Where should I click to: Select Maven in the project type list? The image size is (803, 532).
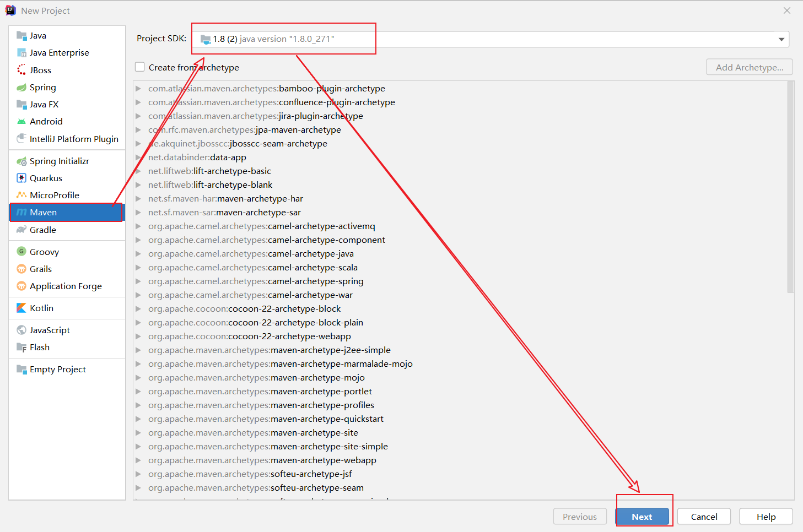[x=67, y=212]
